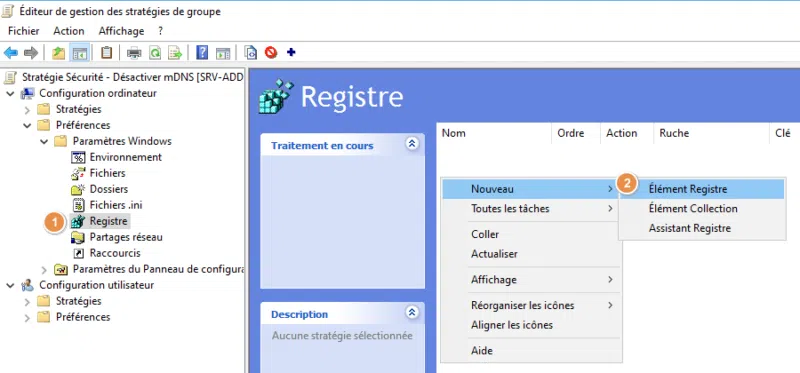Image resolution: width=800 pixels, height=373 pixels.
Task: Open the ? help menu
Action: (160, 31)
